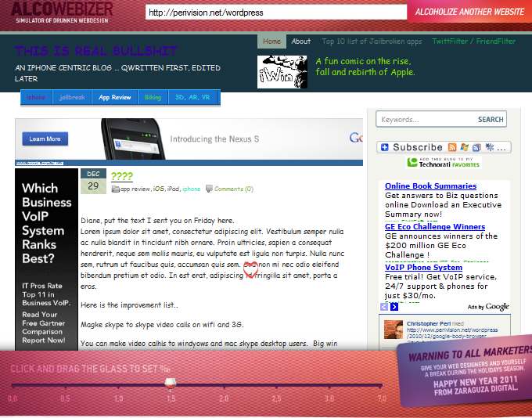Open the Online Book Summaries ad link
Image resolution: width=532 pixels, height=418 pixels.
430,186
